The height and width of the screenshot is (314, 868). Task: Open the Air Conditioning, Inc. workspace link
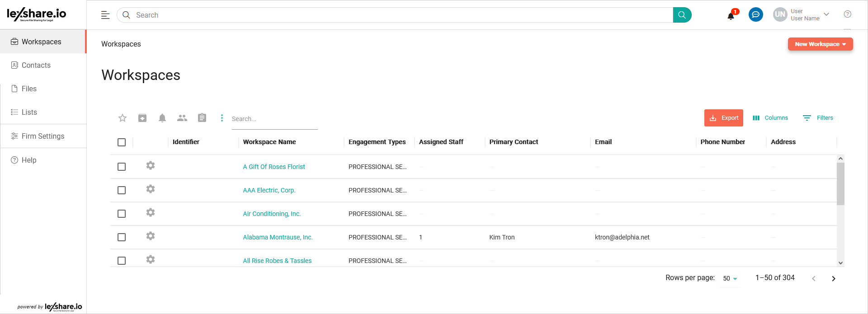(272, 214)
